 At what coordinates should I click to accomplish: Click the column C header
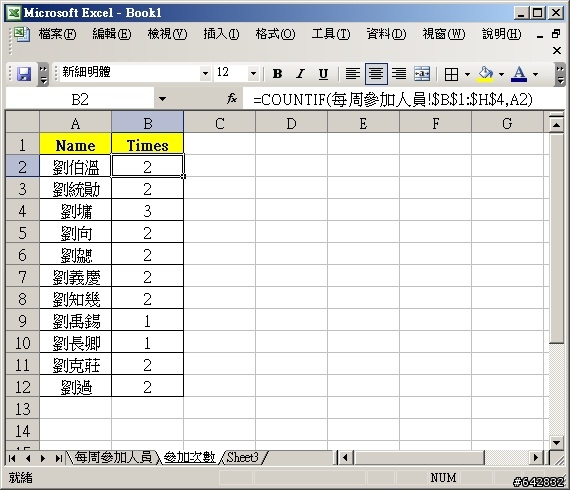[x=219, y=124]
